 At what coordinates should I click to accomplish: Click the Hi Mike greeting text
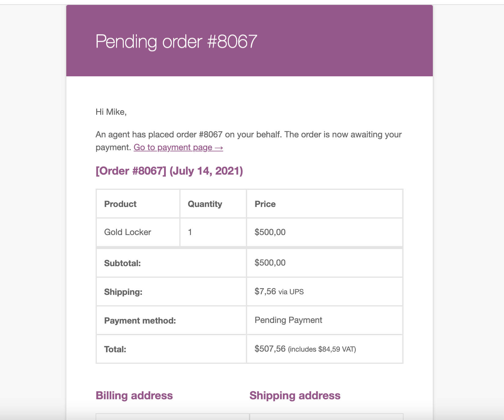click(x=111, y=112)
